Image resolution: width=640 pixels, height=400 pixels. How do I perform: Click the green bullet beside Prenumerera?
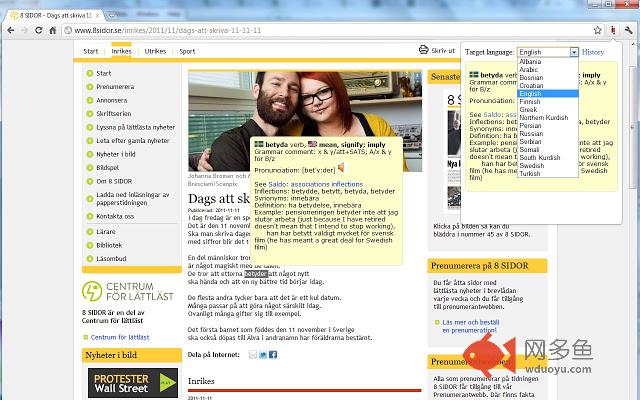click(90, 87)
